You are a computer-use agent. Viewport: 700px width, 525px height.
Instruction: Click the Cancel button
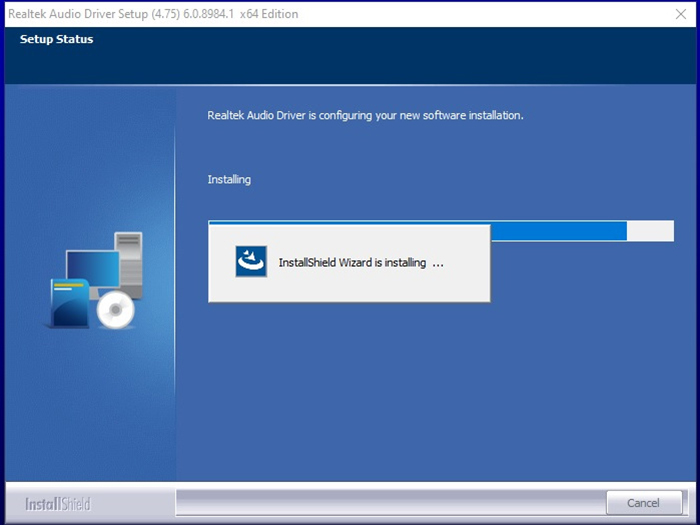tap(643, 502)
